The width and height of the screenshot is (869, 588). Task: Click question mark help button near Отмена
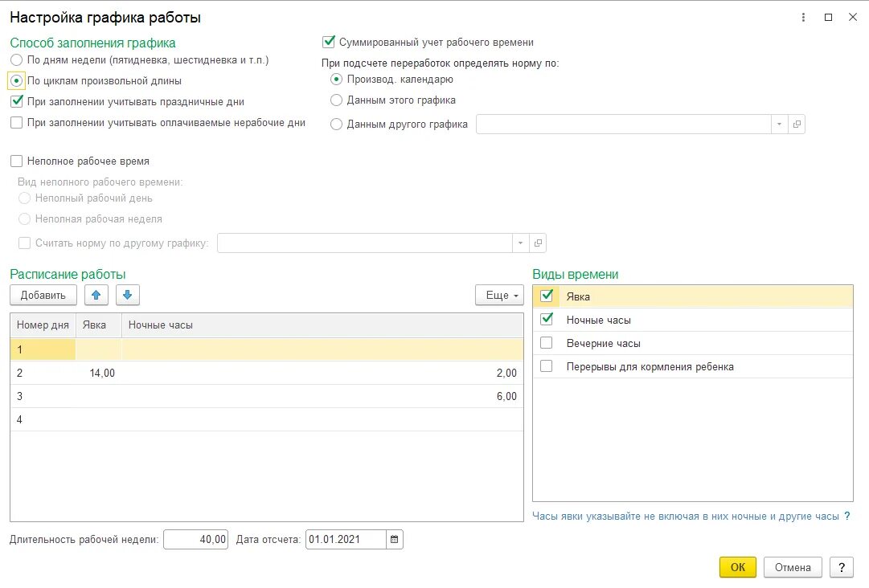(842, 567)
